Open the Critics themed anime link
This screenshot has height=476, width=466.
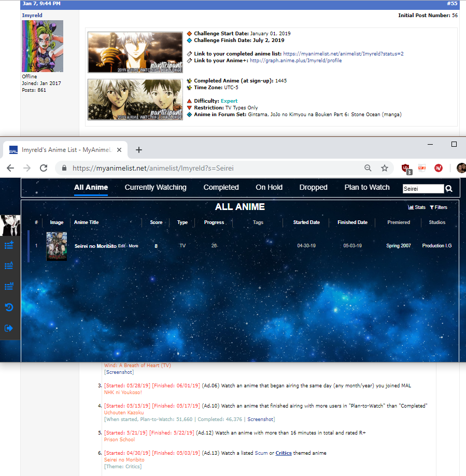click(x=284, y=453)
